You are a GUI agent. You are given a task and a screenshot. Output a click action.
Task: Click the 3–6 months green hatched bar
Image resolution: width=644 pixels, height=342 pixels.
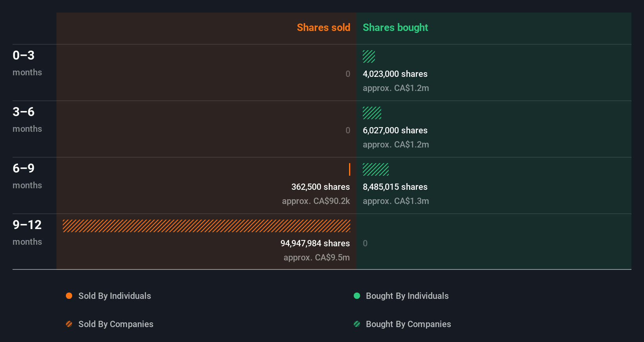tap(372, 113)
